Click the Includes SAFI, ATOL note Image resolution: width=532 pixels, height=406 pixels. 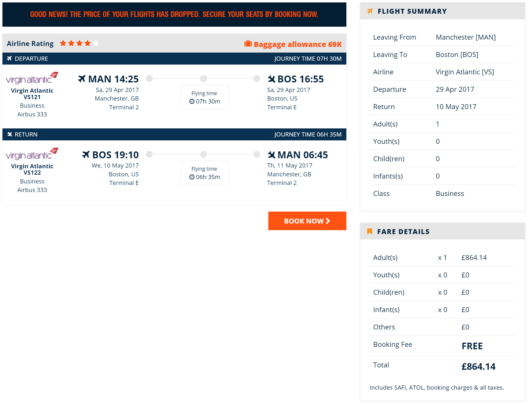437,388
